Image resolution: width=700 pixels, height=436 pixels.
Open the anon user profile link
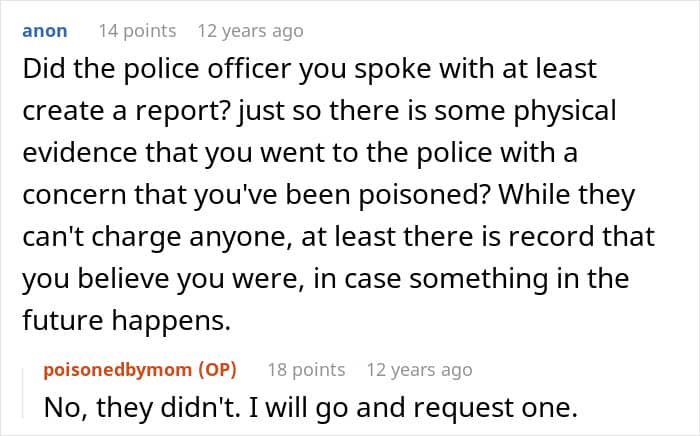tap(44, 31)
